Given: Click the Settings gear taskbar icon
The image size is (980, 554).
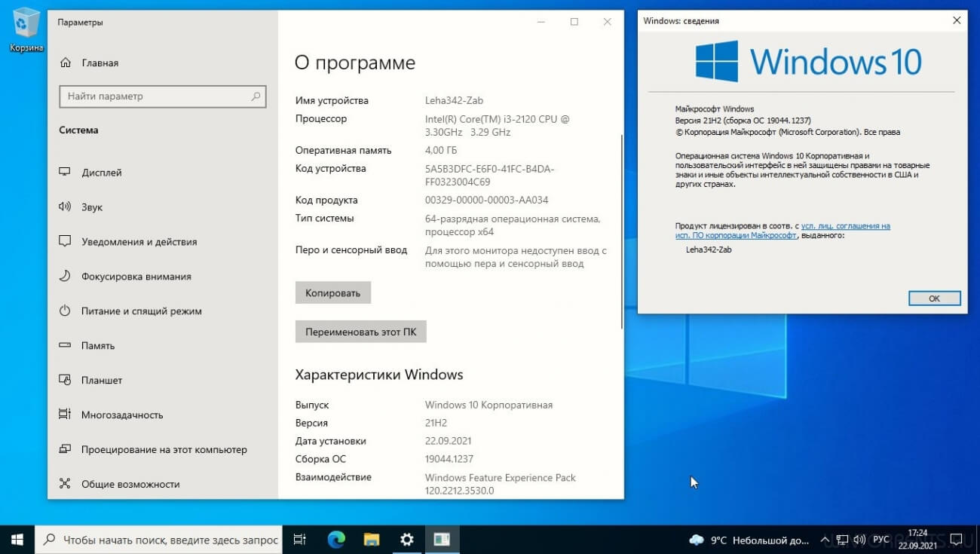Looking at the screenshot, I should point(407,540).
